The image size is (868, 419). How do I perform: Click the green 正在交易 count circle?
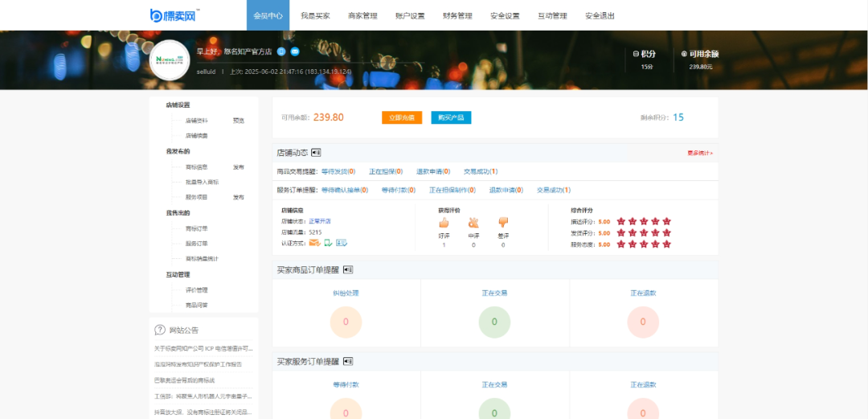pos(494,322)
